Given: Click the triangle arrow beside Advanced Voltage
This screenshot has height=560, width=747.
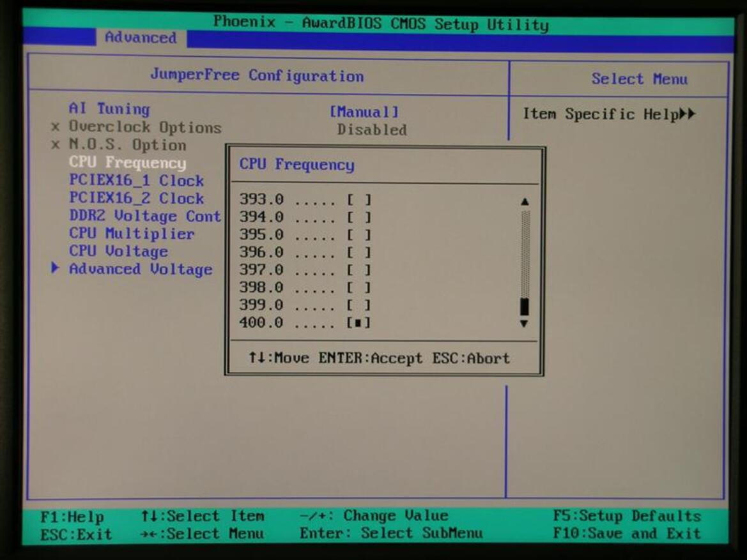Looking at the screenshot, I should tap(55, 268).
